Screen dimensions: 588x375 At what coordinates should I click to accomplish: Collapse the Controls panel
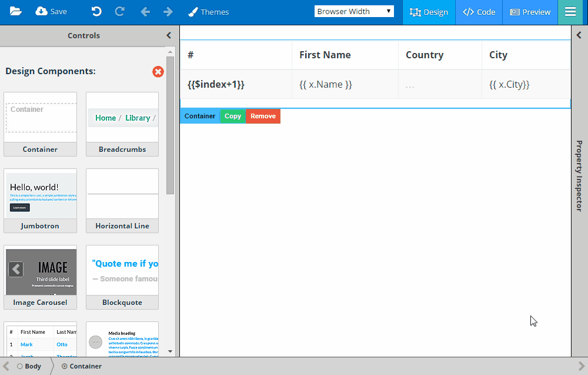[x=168, y=35]
